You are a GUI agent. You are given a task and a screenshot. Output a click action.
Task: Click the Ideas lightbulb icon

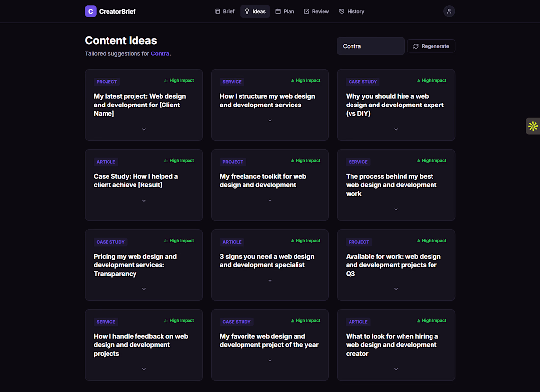[247, 11]
